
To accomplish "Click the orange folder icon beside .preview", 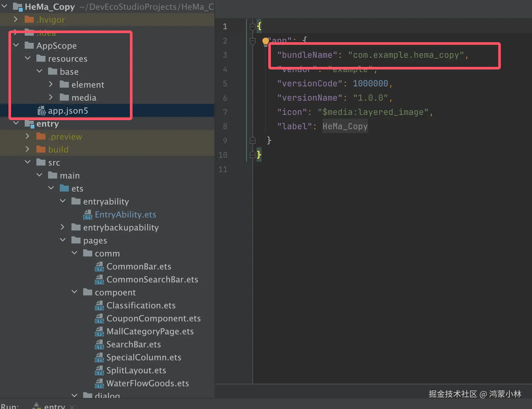I will pyautogui.click(x=41, y=136).
